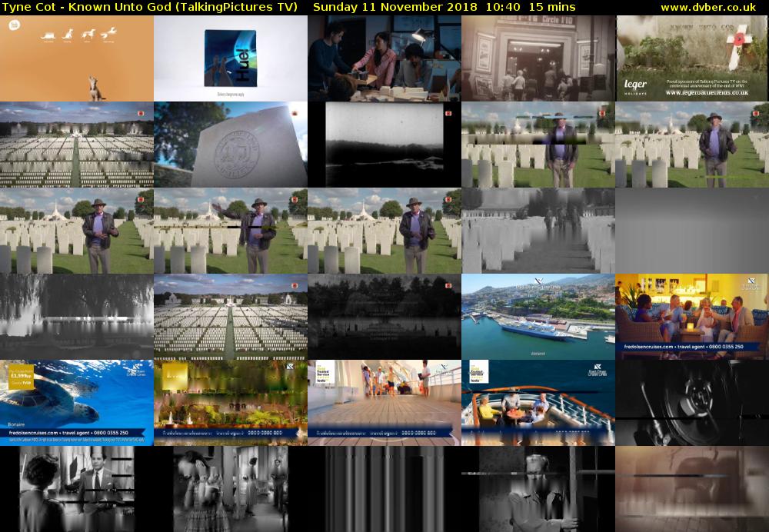The image size is (769, 532).
Task: Click the red channel logo on the headstone close-up
Action: (x=295, y=114)
